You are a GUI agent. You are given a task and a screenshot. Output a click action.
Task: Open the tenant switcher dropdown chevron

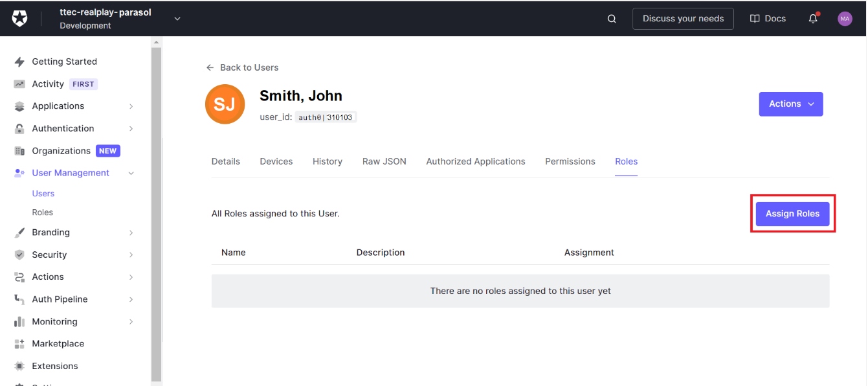(x=177, y=19)
